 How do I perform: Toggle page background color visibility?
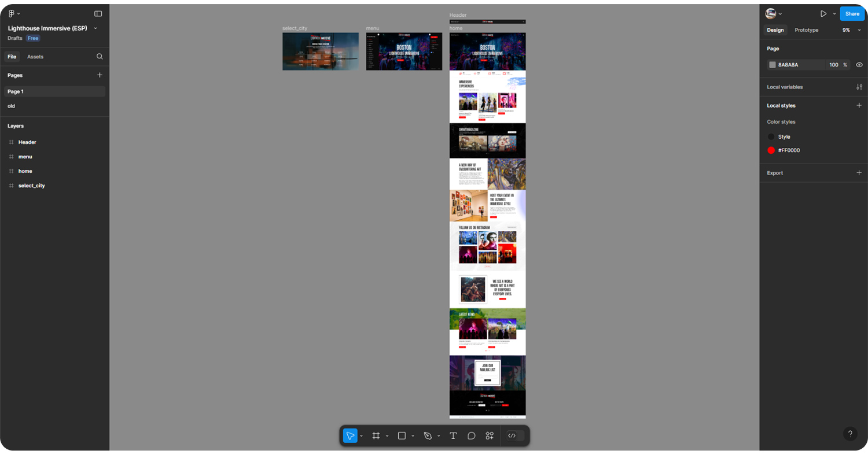coord(859,65)
